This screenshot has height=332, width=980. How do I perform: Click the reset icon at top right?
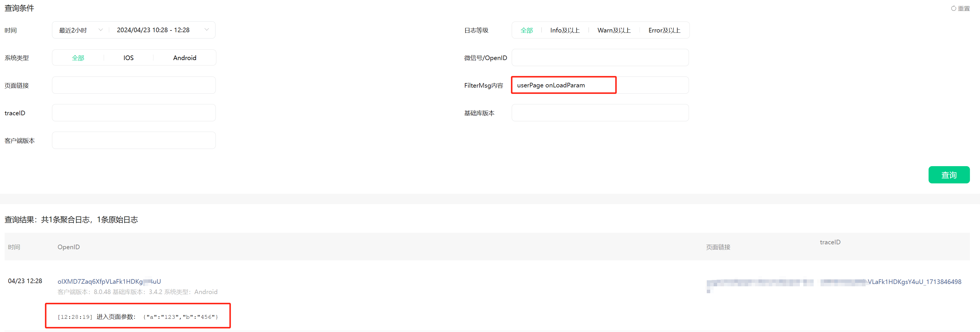(953, 8)
